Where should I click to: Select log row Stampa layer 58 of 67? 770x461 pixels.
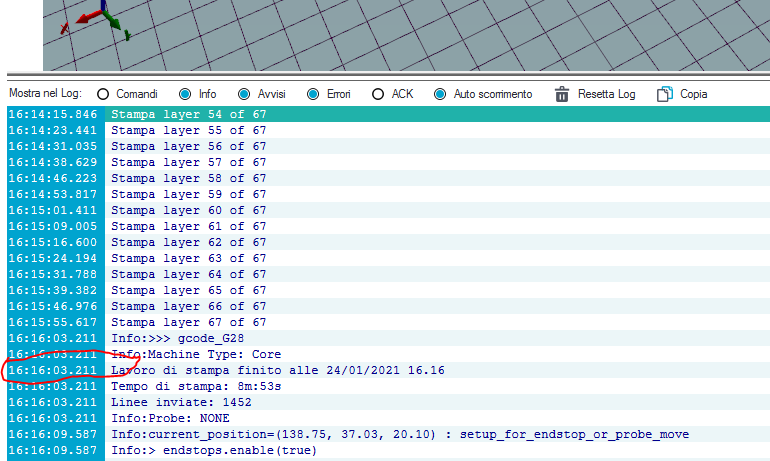(388, 178)
